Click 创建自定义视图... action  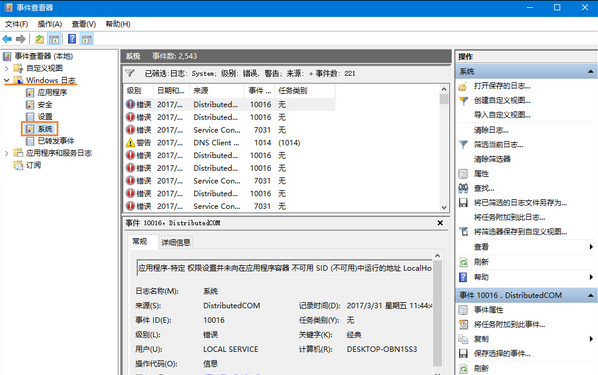click(502, 100)
